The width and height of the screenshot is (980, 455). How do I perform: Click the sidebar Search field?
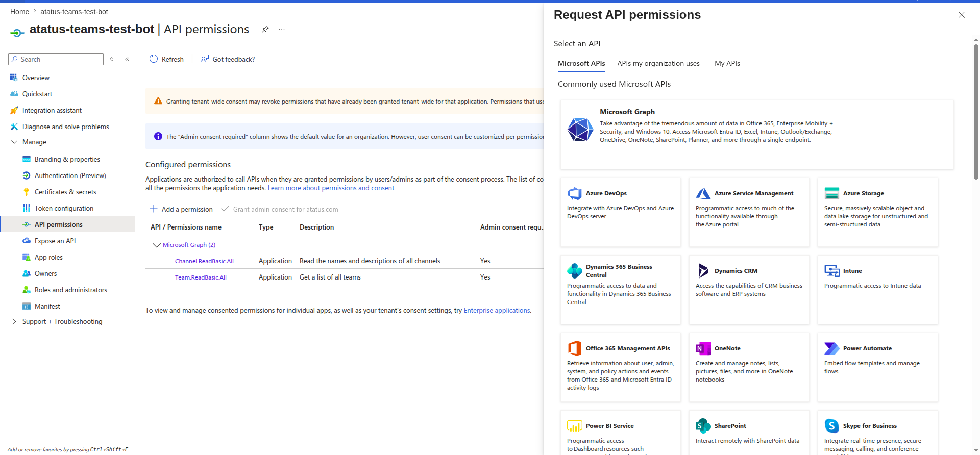pyautogui.click(x=56, y=59)
